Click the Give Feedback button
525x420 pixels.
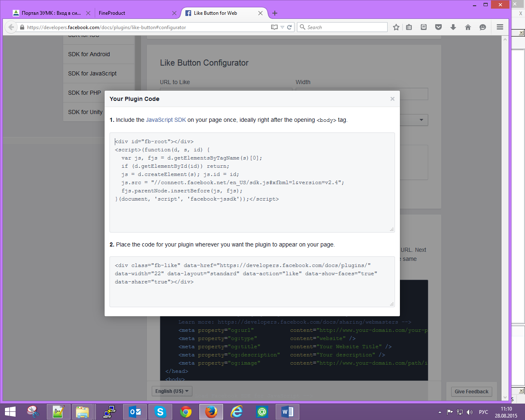click(471, 392)
